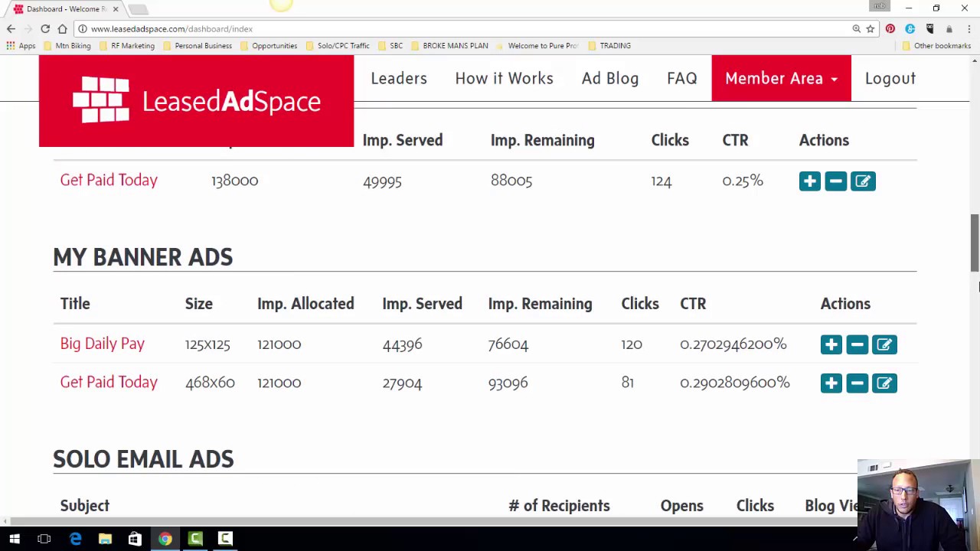Click the LeasedAdSpace logo
Image resolution: width=980 pixels, height=551 pixels.
(x=197, y=100)
